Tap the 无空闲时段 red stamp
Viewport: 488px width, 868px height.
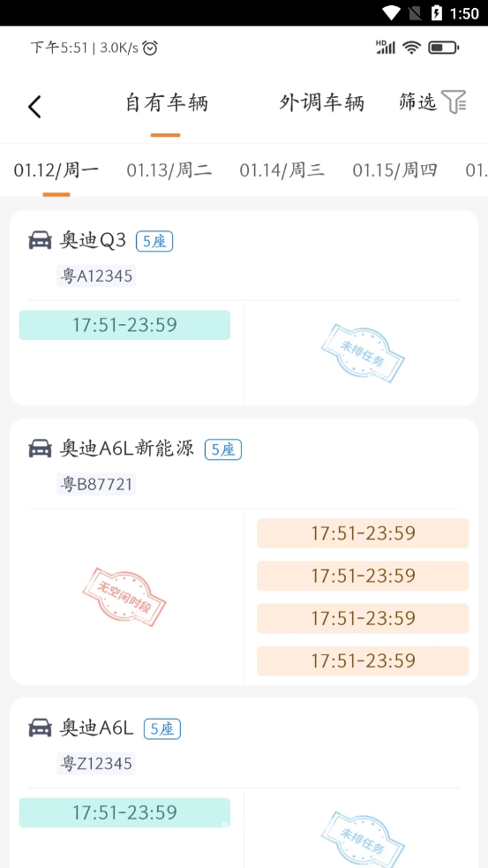click(124, 597)
